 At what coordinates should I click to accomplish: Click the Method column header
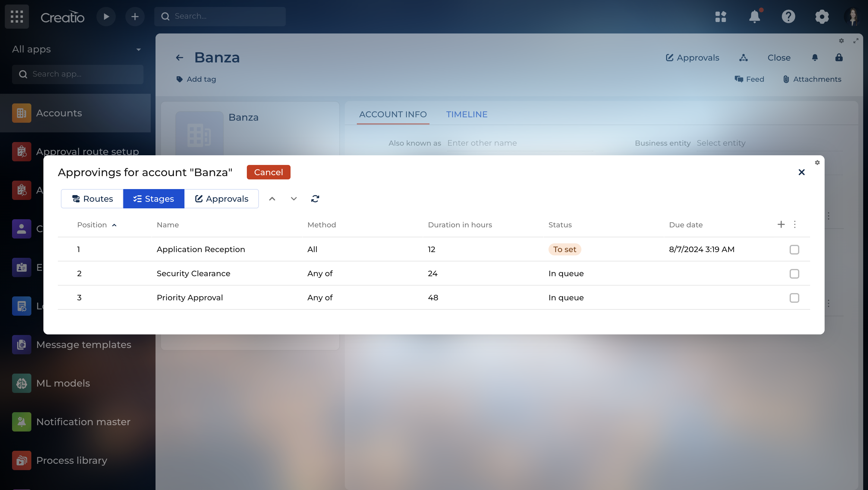[322, 225]
